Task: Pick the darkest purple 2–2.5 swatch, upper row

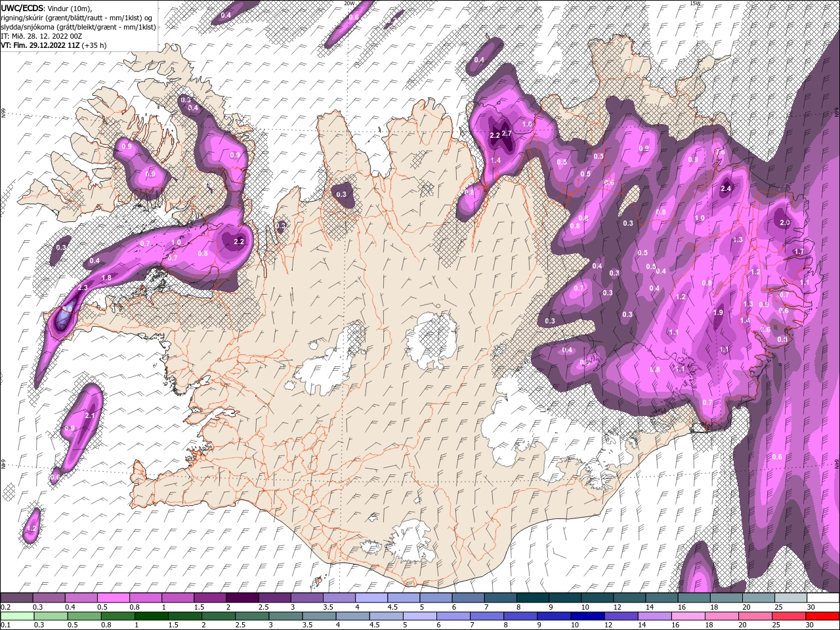Action: [242, 598]
